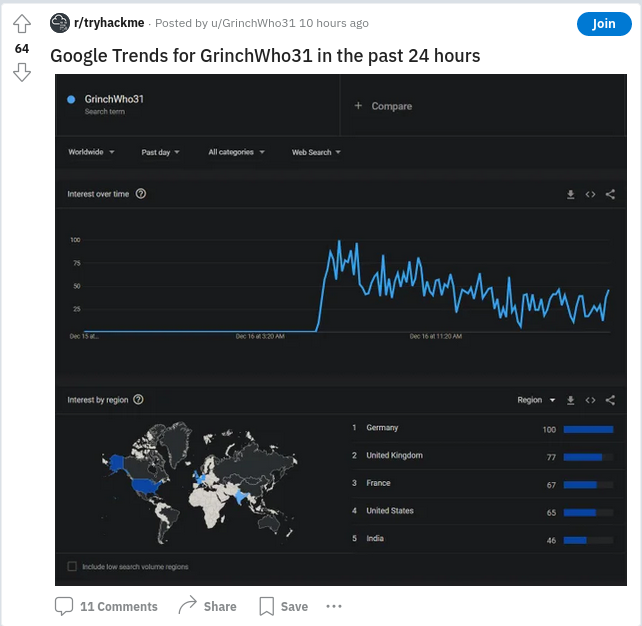The height and width of the screenshot is (626, 642).
Task: Open the Past day time range dropdown
Action: click(160, 152)
